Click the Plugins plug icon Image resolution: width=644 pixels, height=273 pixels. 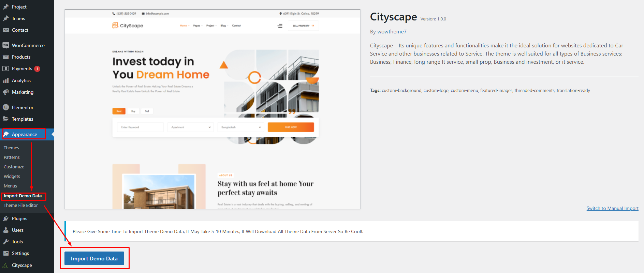click(6, 218)
